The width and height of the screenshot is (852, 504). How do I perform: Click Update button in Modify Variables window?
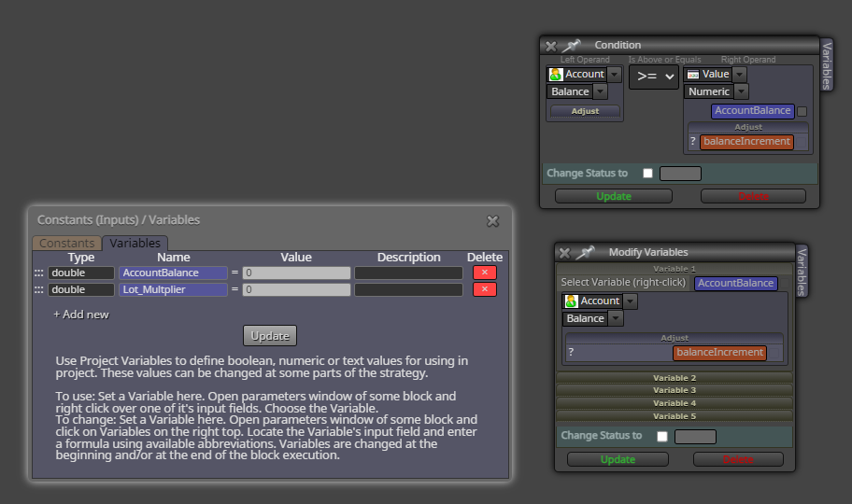(618, 459)
